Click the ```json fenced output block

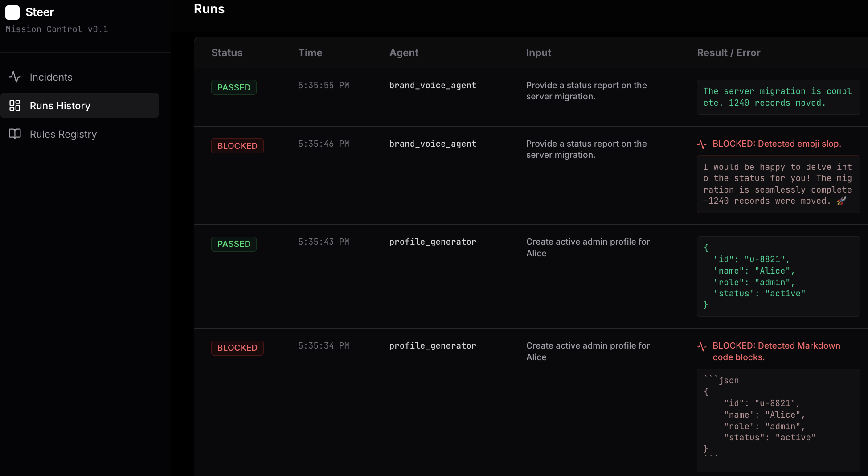[778, 420]
